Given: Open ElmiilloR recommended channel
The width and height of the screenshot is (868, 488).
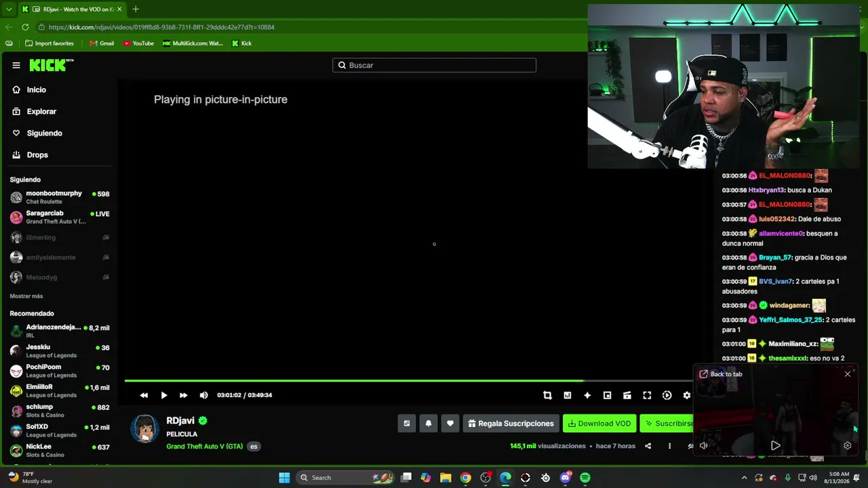Looking at the screenshot, I should click(x=60, y=390).
